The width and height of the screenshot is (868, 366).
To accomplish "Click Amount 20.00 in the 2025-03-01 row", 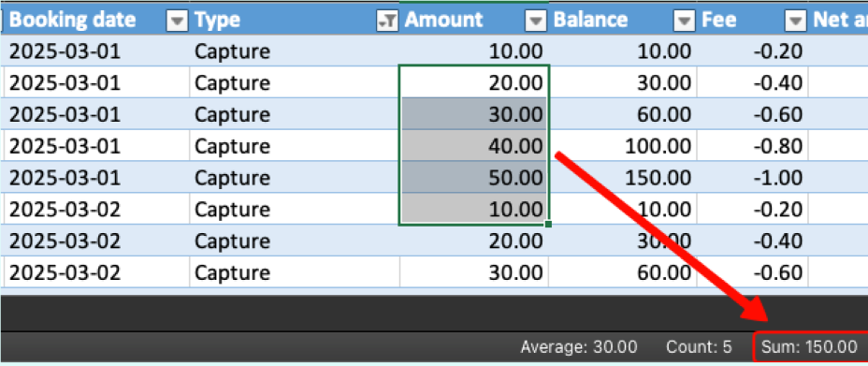I will 474,82.
